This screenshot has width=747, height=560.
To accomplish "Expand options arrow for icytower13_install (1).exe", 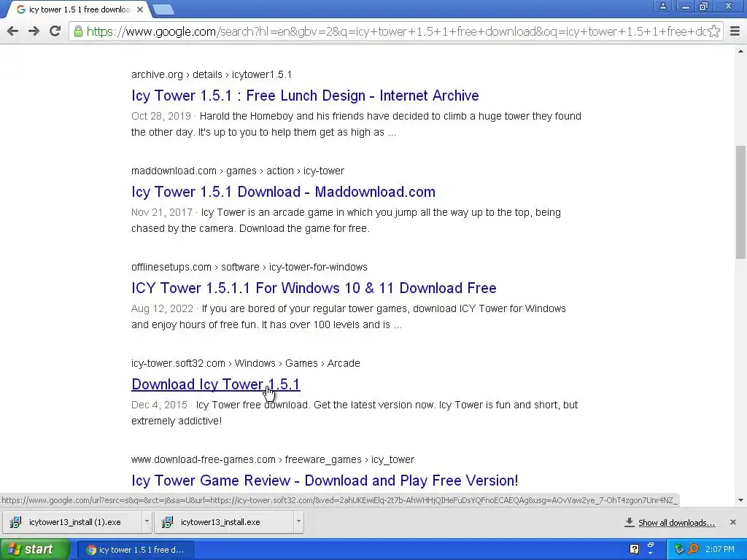I will click(147, 522).
